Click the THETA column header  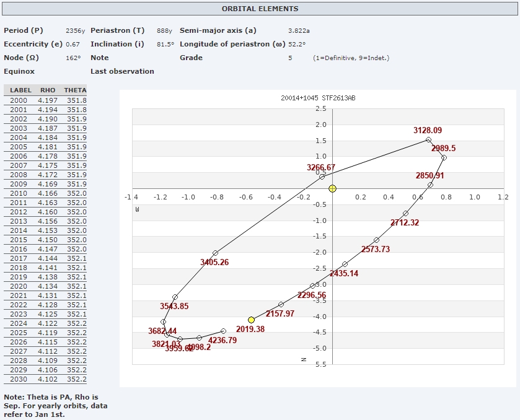pos(75,90)
